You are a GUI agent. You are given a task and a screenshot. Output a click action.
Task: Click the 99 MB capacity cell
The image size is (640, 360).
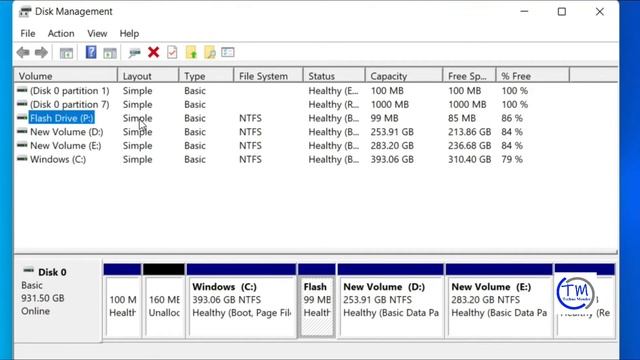tap(384, 118)
